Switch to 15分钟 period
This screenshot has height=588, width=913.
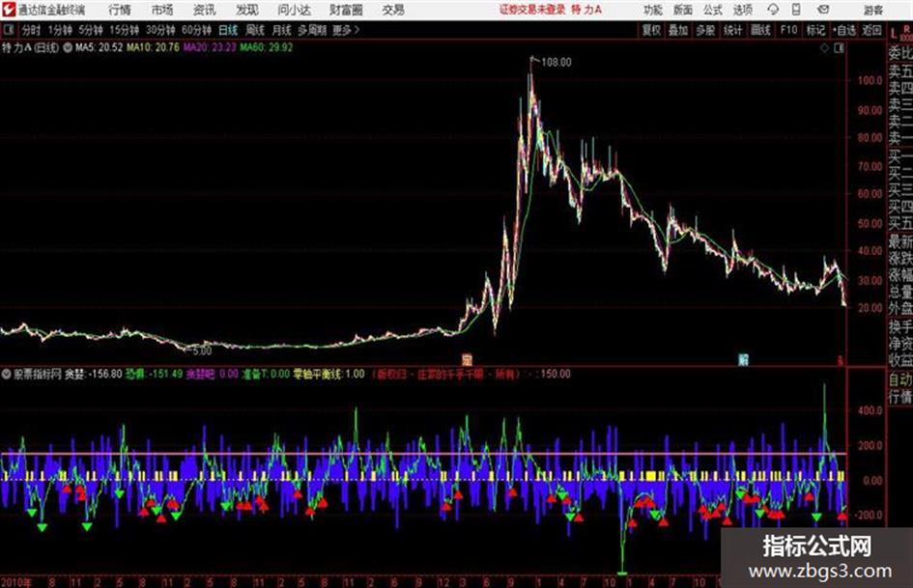coord(124,30)
